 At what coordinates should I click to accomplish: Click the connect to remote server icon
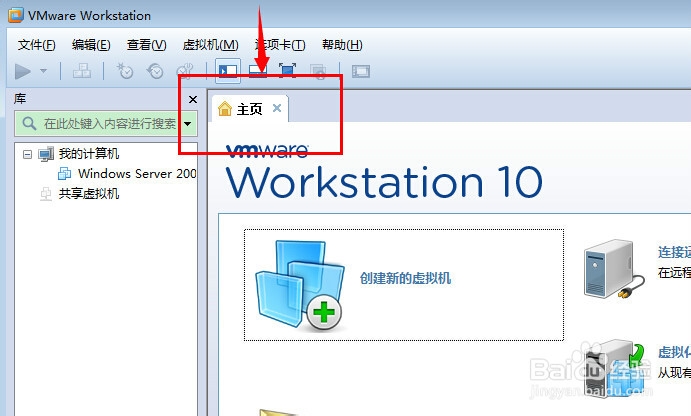pyautogui.click(x=613, y=269)
